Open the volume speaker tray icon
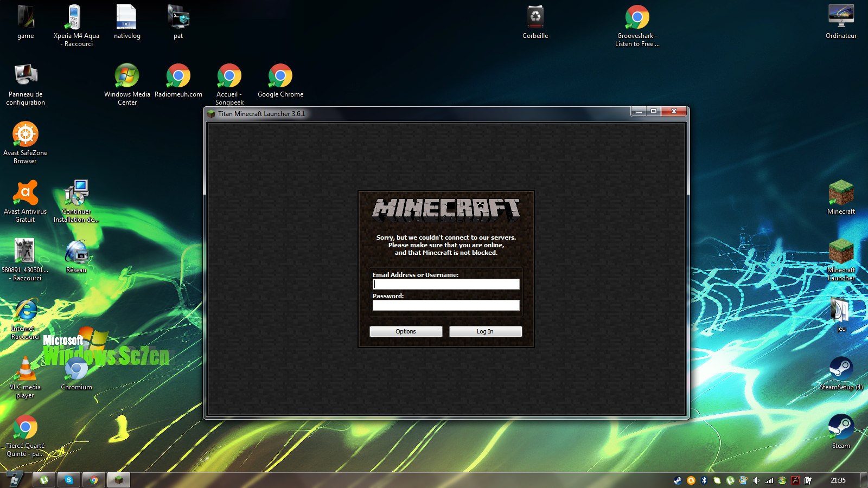 (x=756, y=480)
